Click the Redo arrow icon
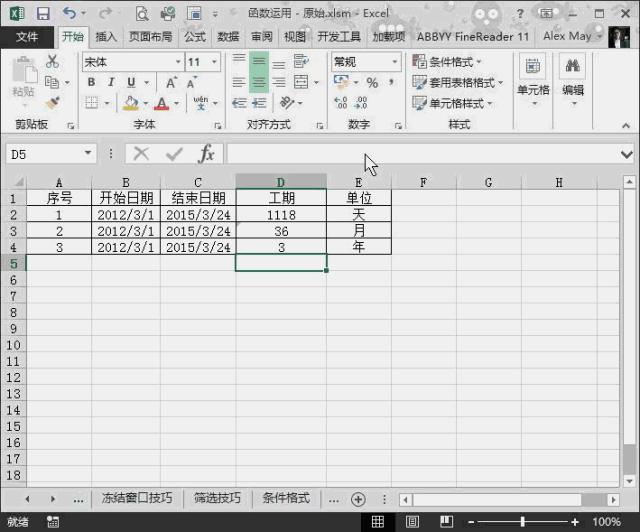 coord(105,13)
